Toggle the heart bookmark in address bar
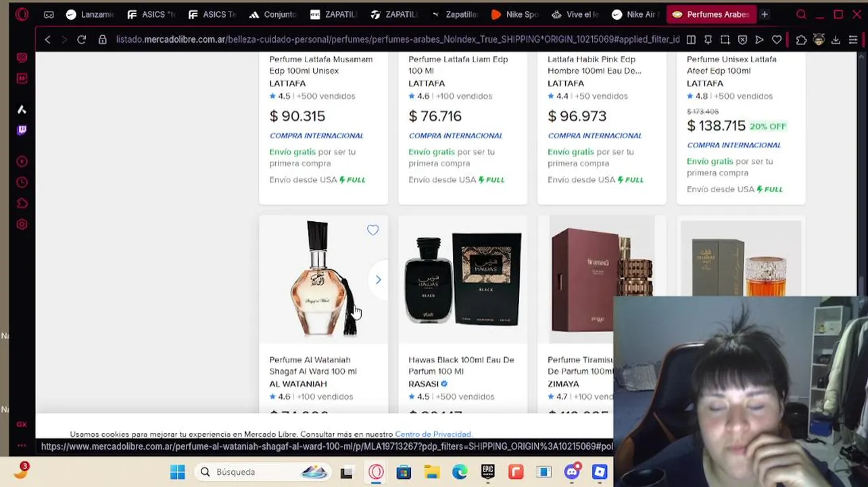868x487 pixels. [777, 40]
